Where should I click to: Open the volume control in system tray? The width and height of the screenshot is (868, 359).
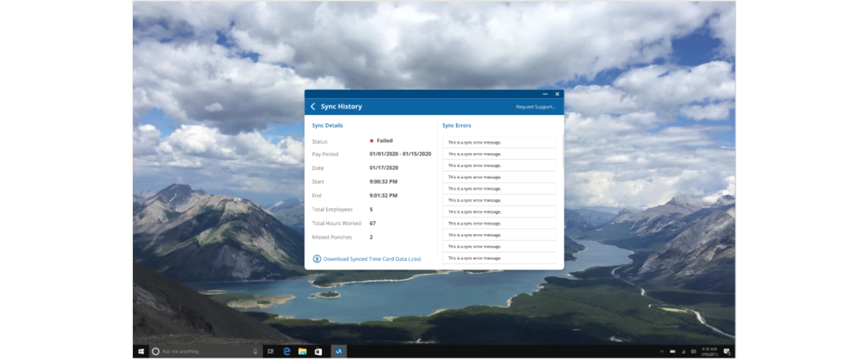(x=694, y=351)
